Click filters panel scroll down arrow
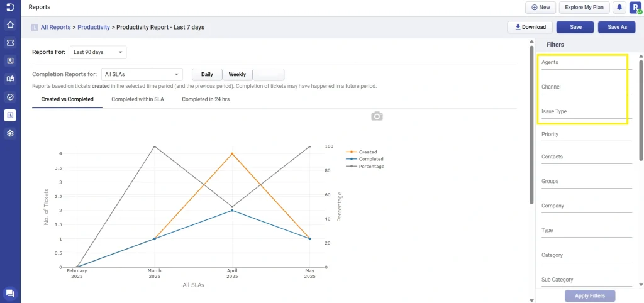This screenshot has width=644, height=303. tap(641, 285)
